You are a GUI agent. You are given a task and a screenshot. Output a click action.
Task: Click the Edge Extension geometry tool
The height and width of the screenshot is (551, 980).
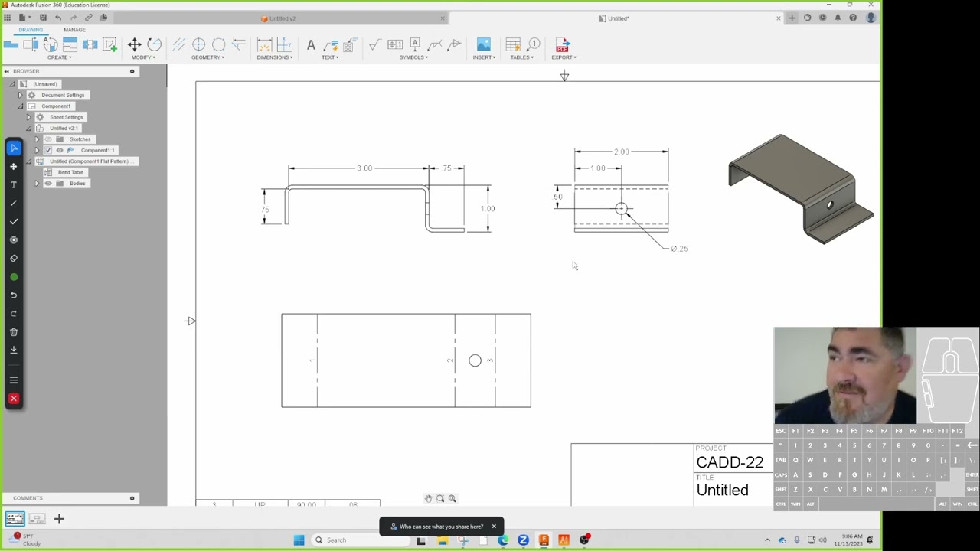point(239,45)
